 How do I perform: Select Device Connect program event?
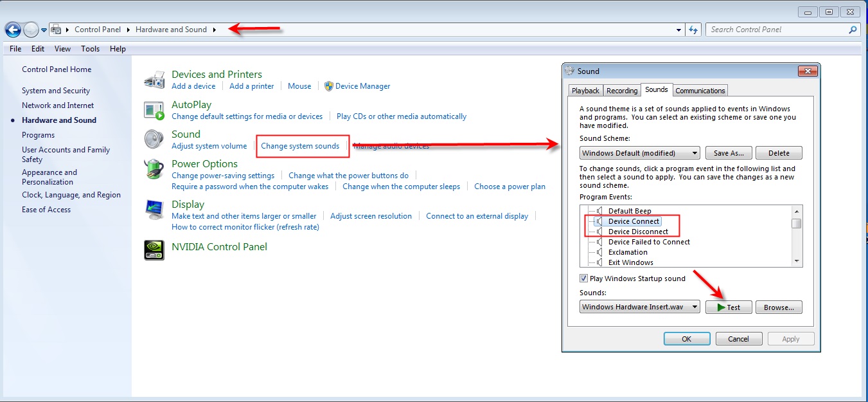pos(633,221)
